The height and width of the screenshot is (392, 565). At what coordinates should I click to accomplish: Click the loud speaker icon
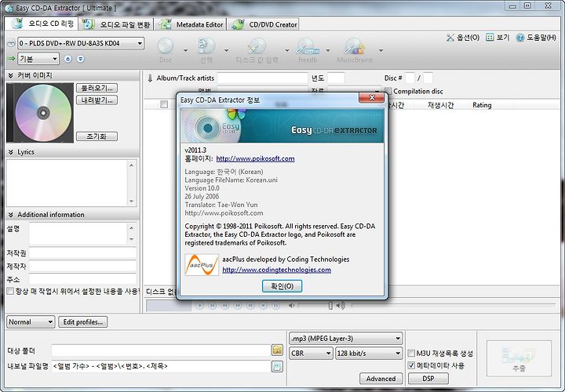pyautogui.click(x=341, y=305)
